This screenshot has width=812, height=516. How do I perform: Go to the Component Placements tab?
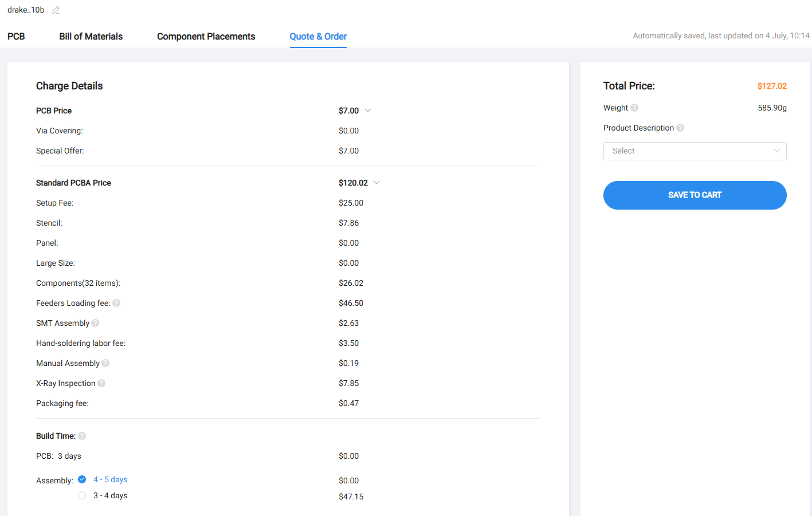(x=206, y=37)
